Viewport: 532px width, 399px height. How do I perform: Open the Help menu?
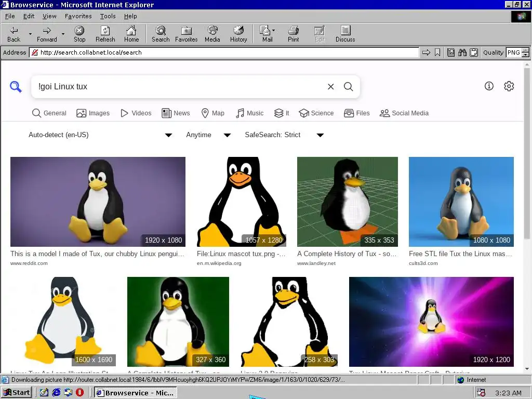[130, 16]
